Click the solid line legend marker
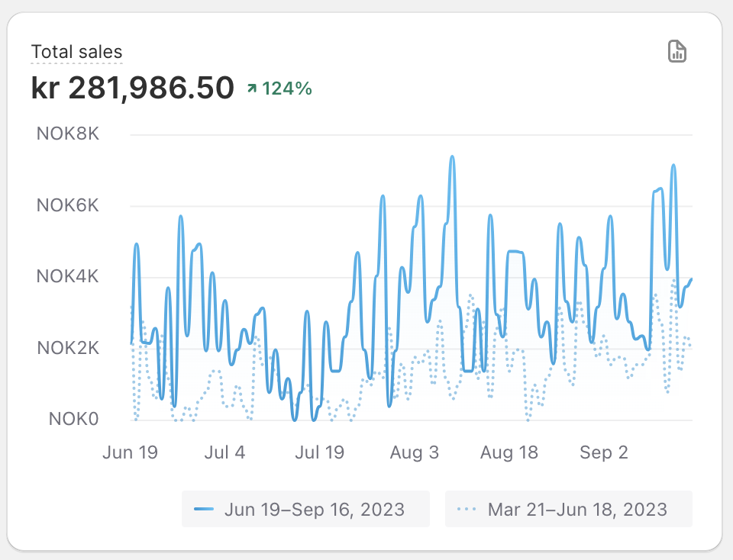This screenshot has width=733, height=560. (205, 509)
